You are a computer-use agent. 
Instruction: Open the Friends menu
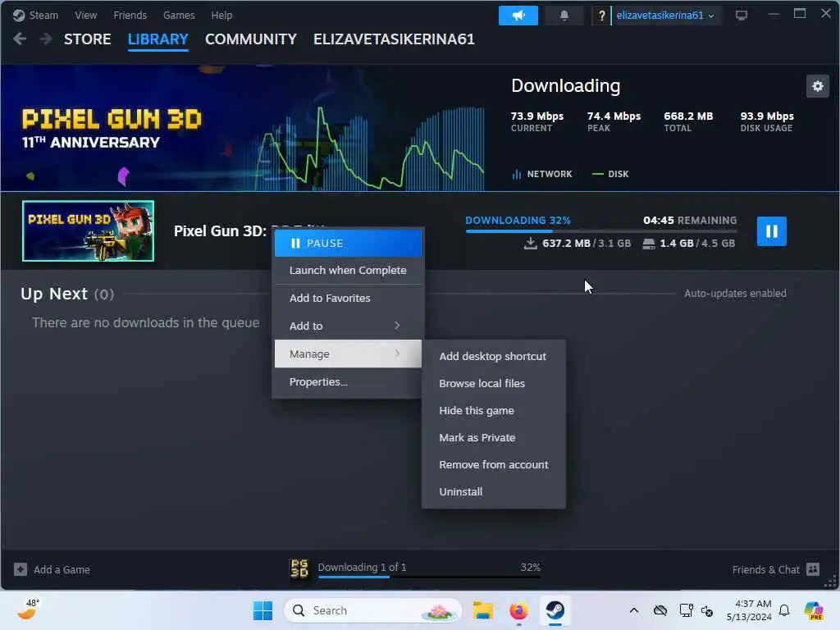pyautogui.click(x=130, y=15)
